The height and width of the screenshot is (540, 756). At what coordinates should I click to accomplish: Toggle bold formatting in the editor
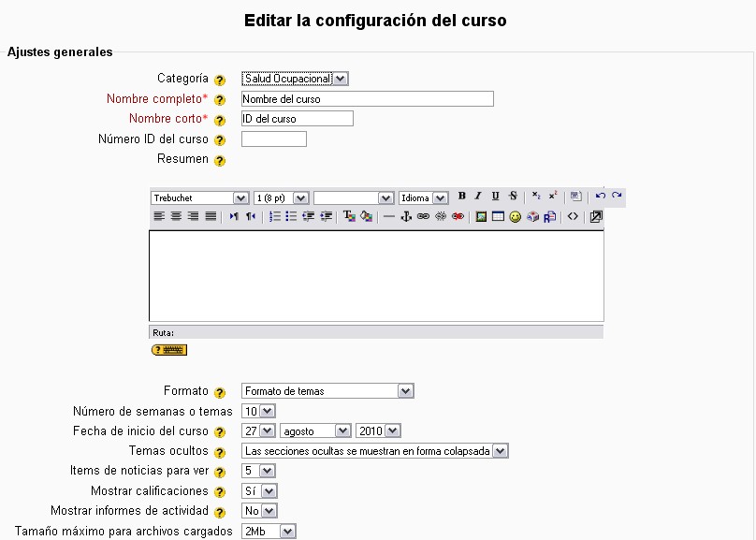461,197
